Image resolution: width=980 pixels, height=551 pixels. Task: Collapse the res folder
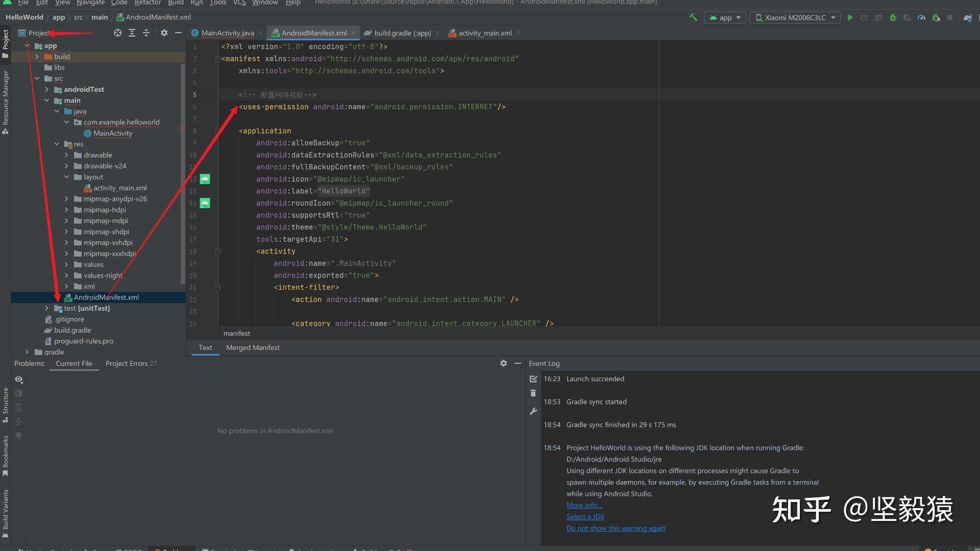(x=57, y=144)
